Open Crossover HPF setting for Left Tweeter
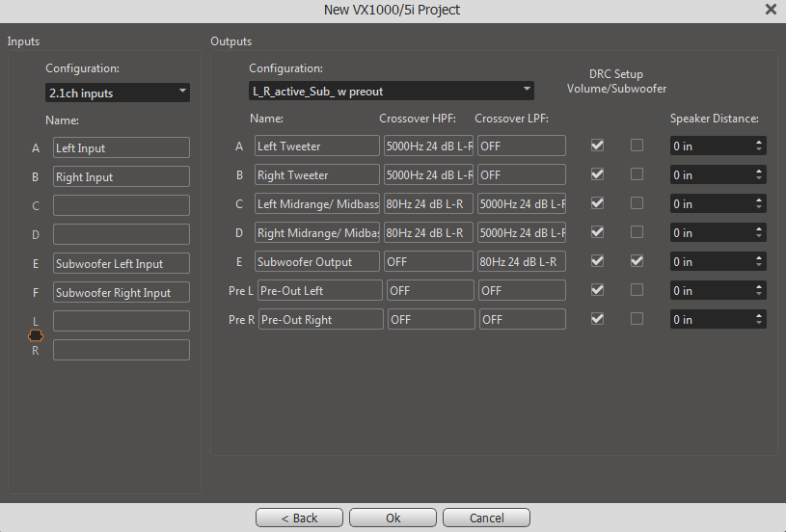 click(428, 146)
